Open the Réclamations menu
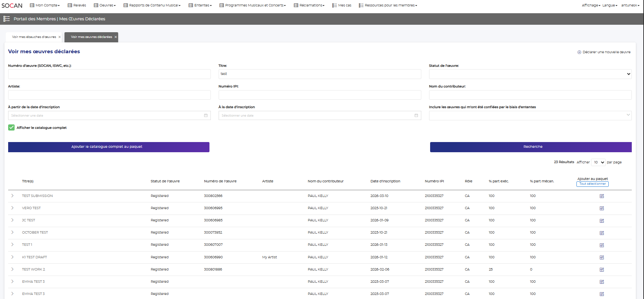 pyautogui.click(x=309, y=5)
